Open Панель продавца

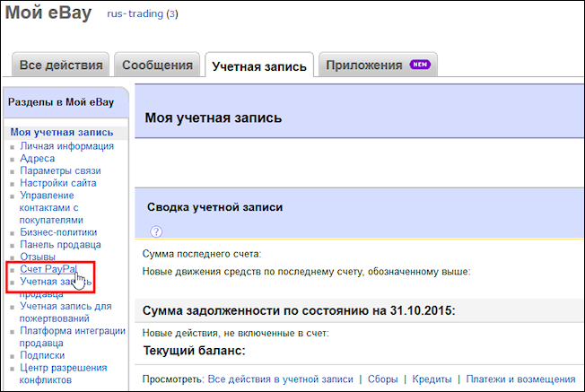60,244
